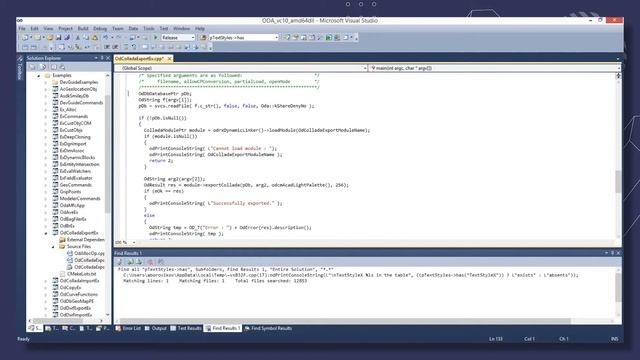
Task: Select the OdDwfExportEx project
Action: tap(76, 308)
